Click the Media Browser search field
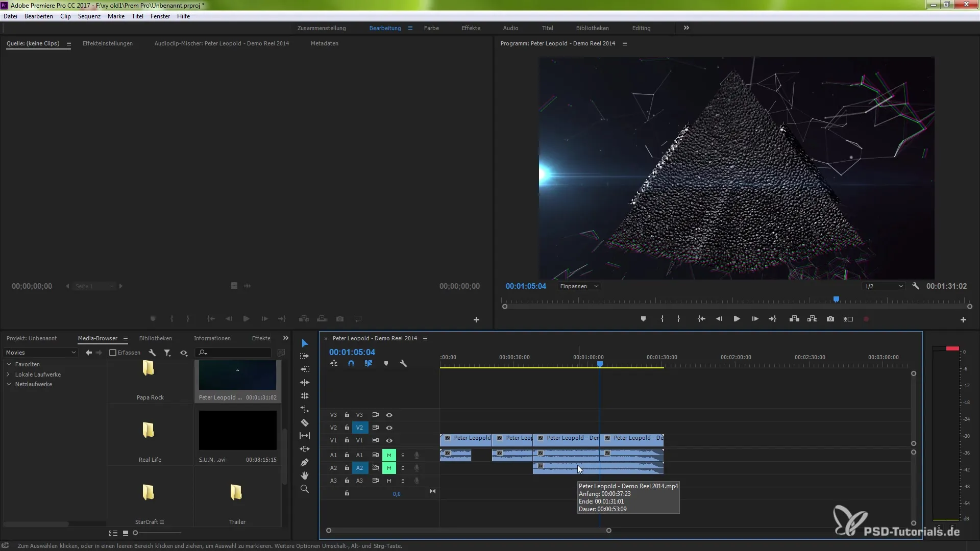The width and height of the screenshot is (980, 551). 234,353
